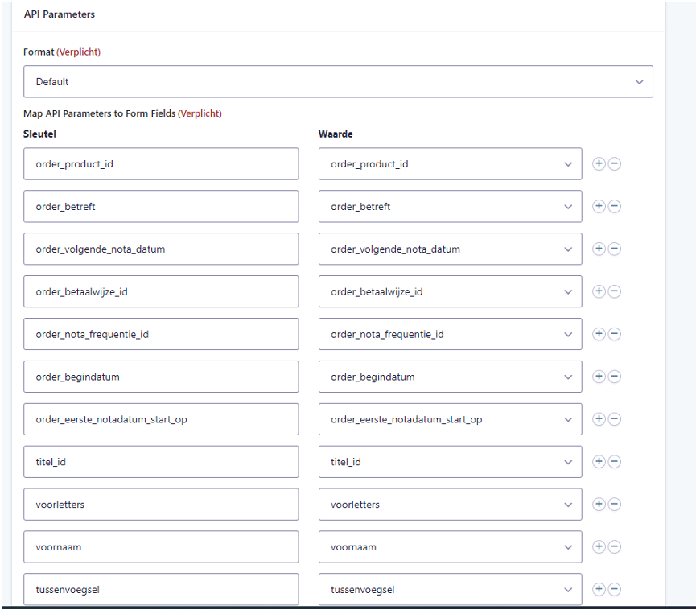Add row after voornaam mapping
The image size is (700, 610).
[x=599, y=547]
